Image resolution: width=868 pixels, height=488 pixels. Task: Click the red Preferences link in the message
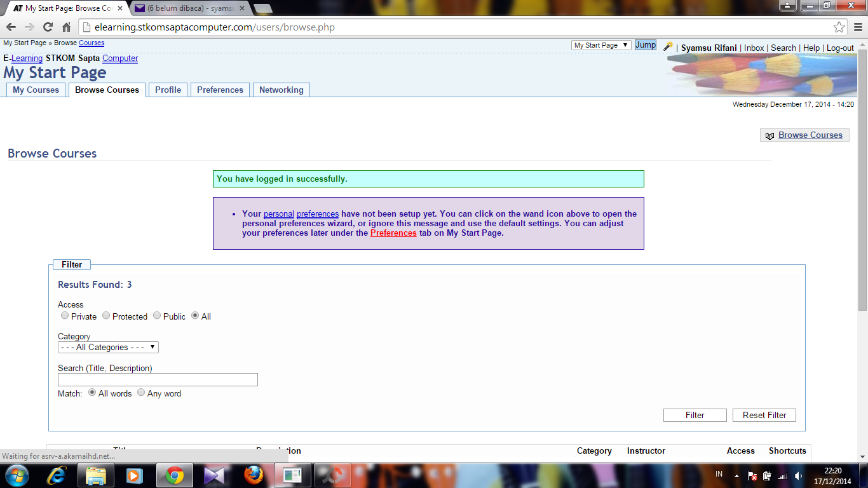tap(393, 233)
